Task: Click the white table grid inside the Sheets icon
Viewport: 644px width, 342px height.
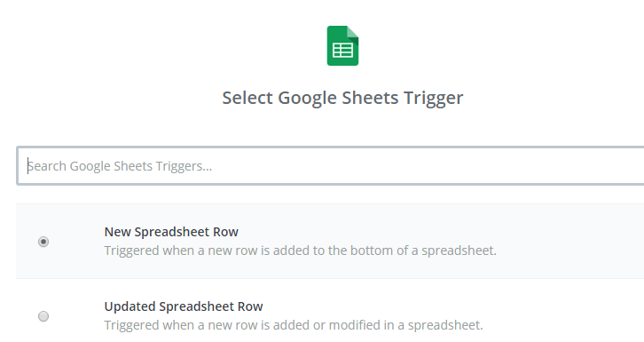Action: [x=342, y=51]
